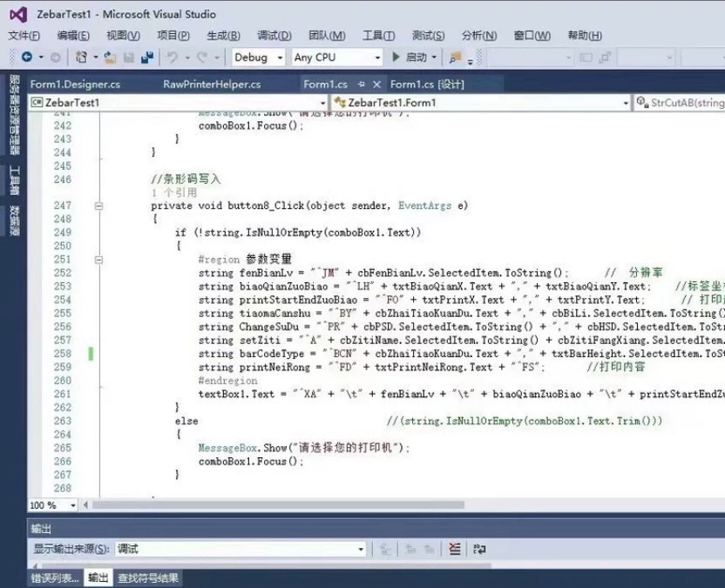The image size is (725, 588).
Task: Click the Navigate Forward arrow icon
Action: [56, 57]
